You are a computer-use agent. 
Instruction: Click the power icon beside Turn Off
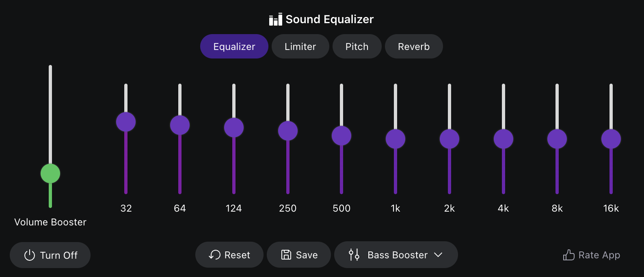(30, 255)
